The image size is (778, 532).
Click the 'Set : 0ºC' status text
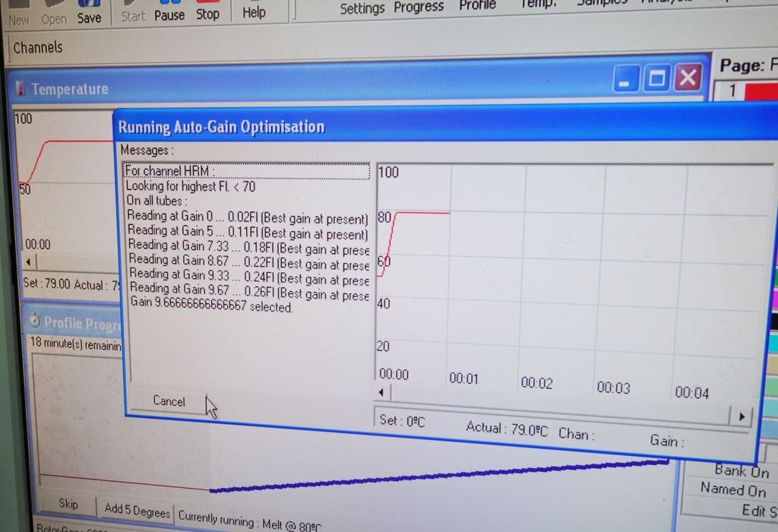coord(403,421)
